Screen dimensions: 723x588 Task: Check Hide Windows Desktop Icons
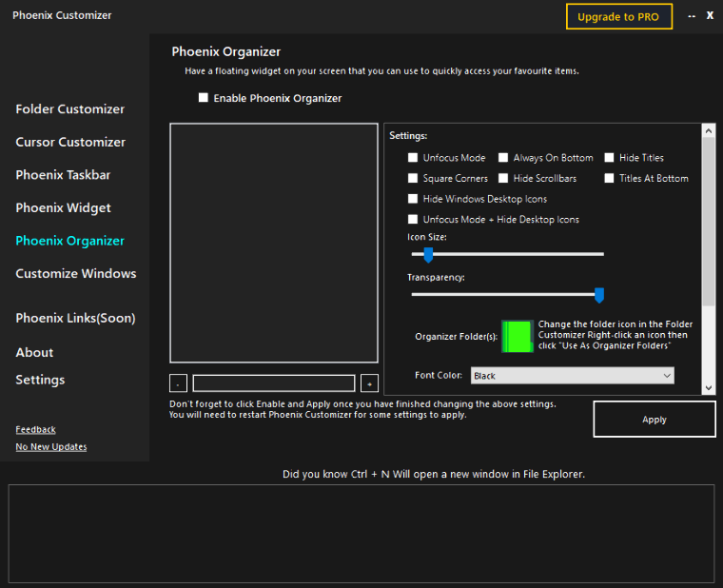click(413, 199)
